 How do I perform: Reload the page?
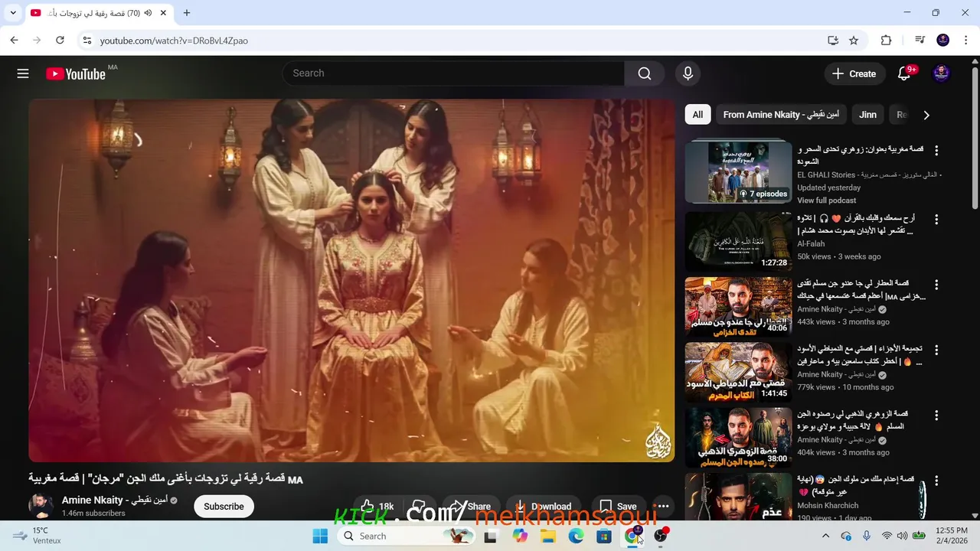(60, 41)
